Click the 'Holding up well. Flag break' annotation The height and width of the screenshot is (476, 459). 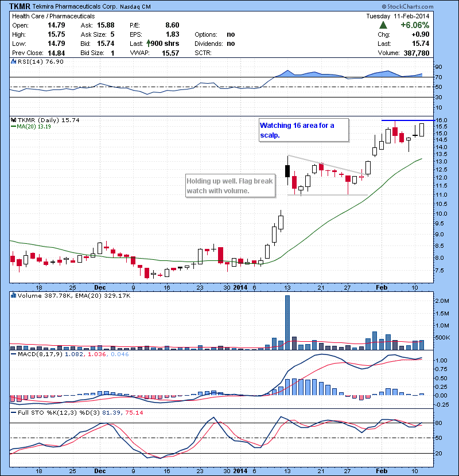tap(230, 186)
